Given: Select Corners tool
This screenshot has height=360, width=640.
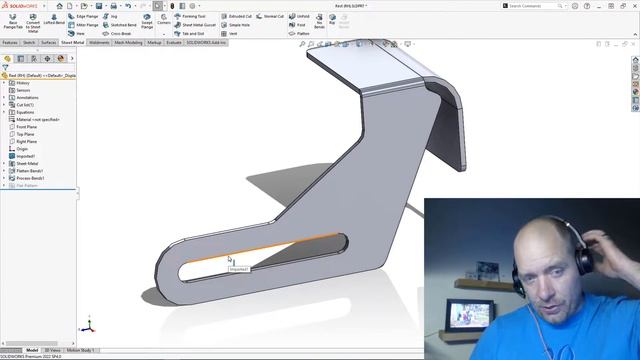Looking at the screenshot, I should (x=164, y=19).
